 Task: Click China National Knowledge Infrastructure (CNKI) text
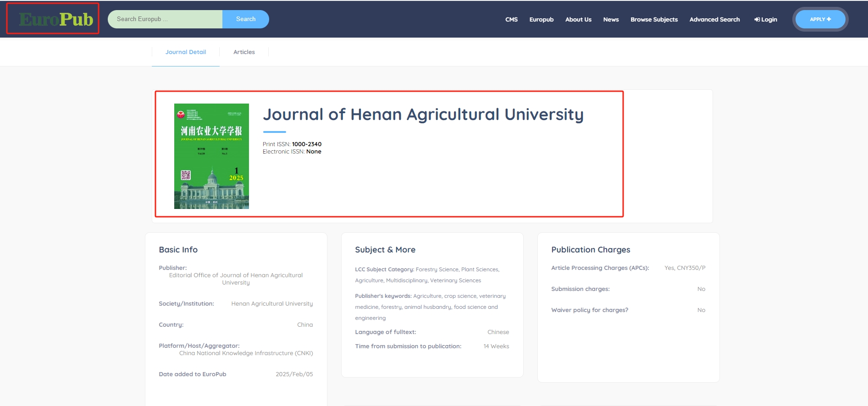coord(246,353)
